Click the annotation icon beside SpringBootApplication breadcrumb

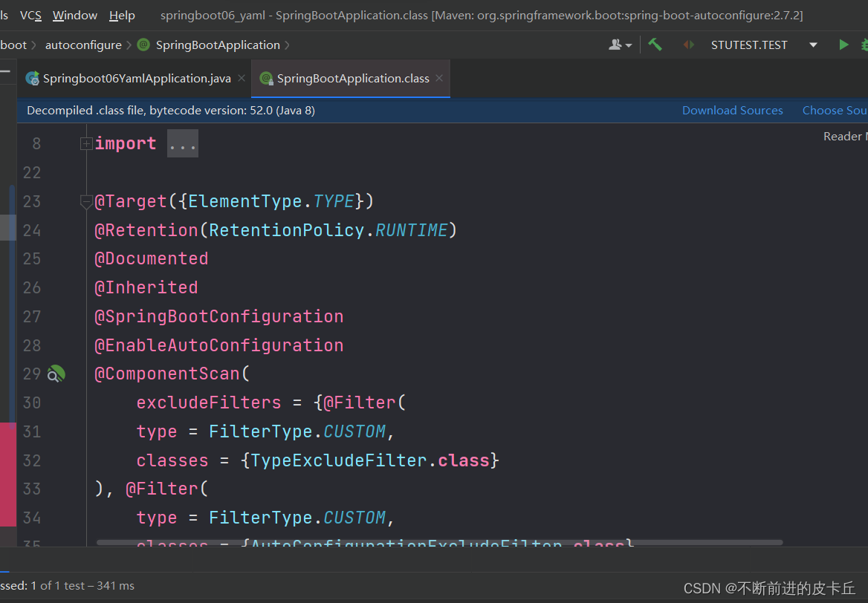(x=143, y=45)
